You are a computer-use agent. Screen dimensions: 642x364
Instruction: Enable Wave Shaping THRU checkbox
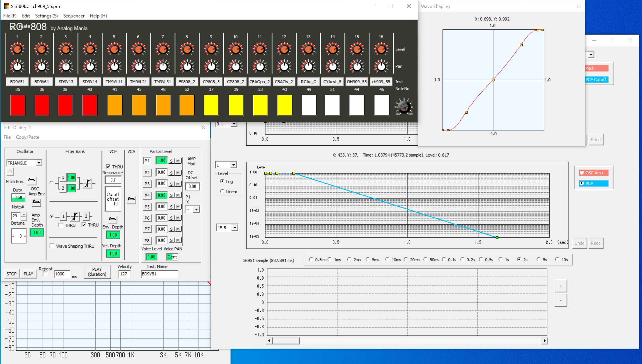[52, 246]
